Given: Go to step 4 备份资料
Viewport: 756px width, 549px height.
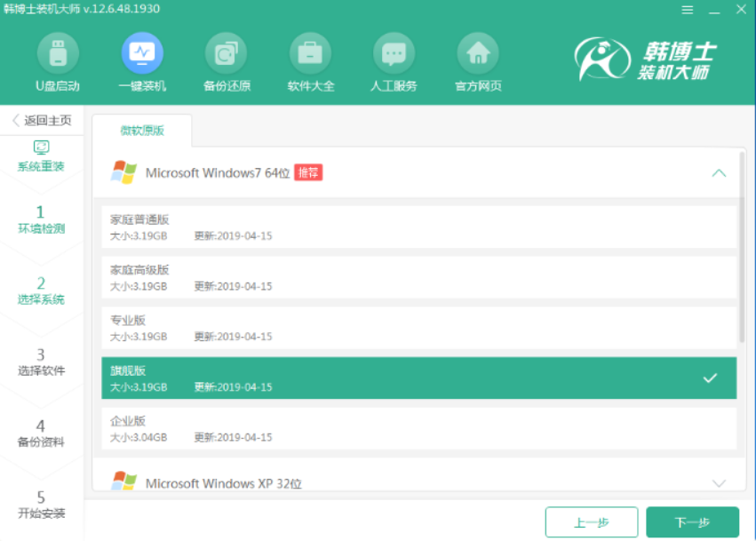Looking at the screenshot, I should click(x=41, y=434).
